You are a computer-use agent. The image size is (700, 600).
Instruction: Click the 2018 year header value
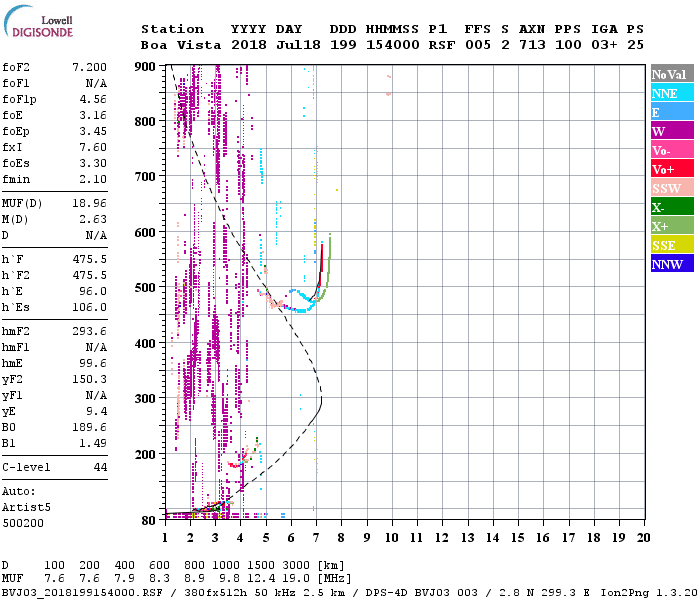249,45
